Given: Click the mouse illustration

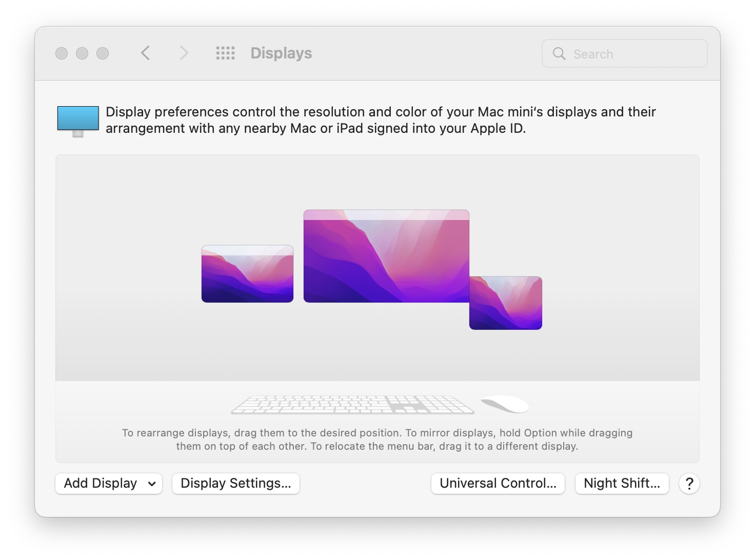Looking at the screenshot, I should click(505, 404).
